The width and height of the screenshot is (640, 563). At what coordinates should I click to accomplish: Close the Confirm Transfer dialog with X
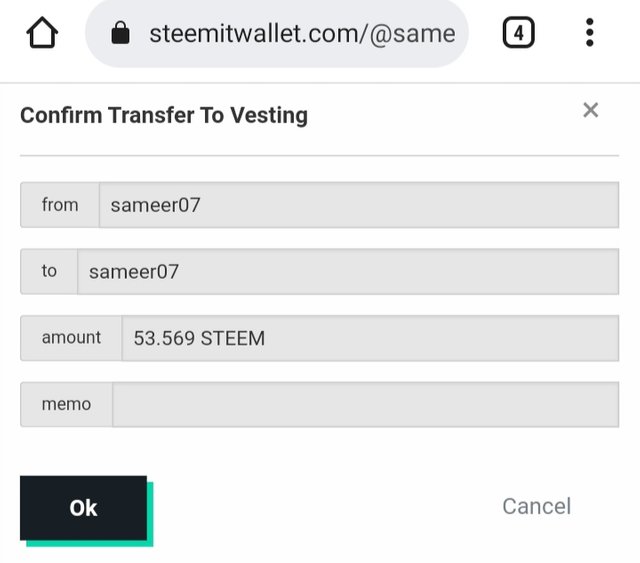[591, 110]
